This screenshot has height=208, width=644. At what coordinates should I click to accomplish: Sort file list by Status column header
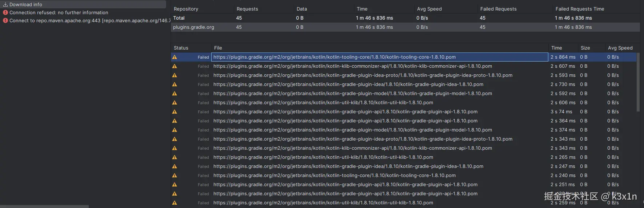[181, 48]
